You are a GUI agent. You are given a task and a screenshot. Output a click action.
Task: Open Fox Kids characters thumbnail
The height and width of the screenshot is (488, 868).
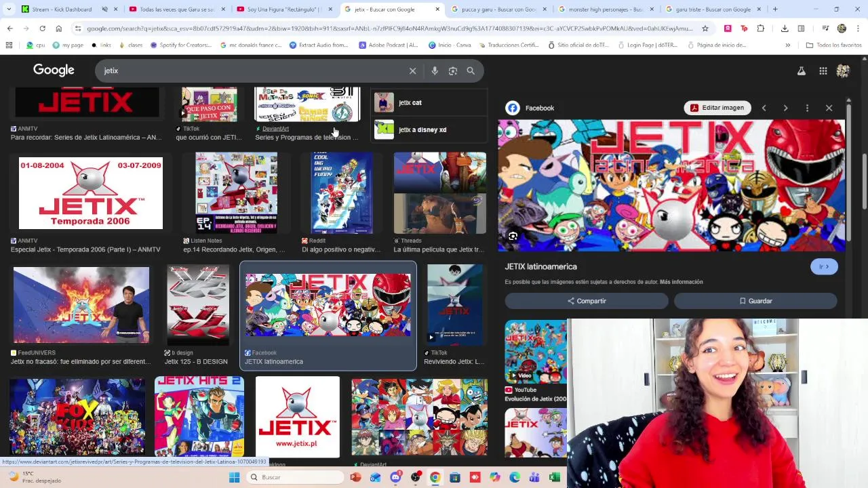77,417
